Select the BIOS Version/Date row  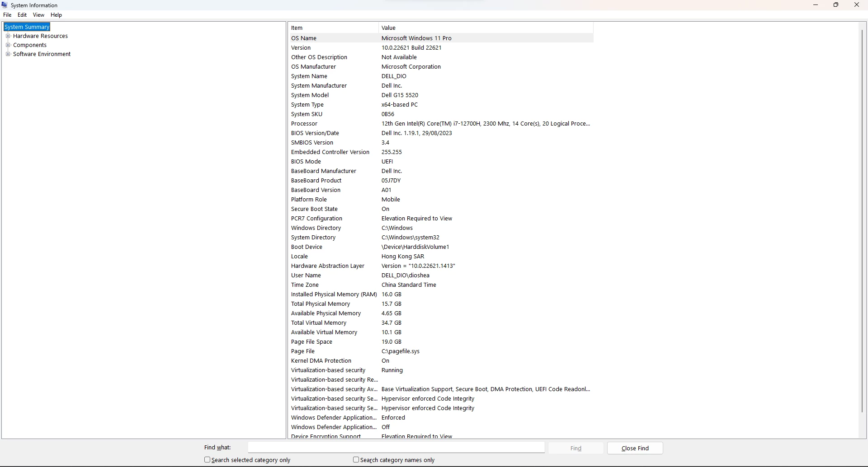441,133
